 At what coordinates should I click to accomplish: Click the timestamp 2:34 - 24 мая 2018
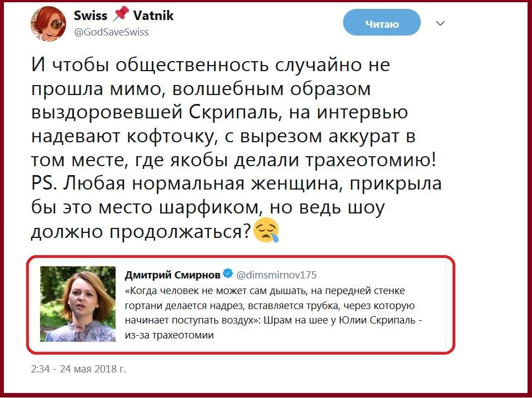78,369
